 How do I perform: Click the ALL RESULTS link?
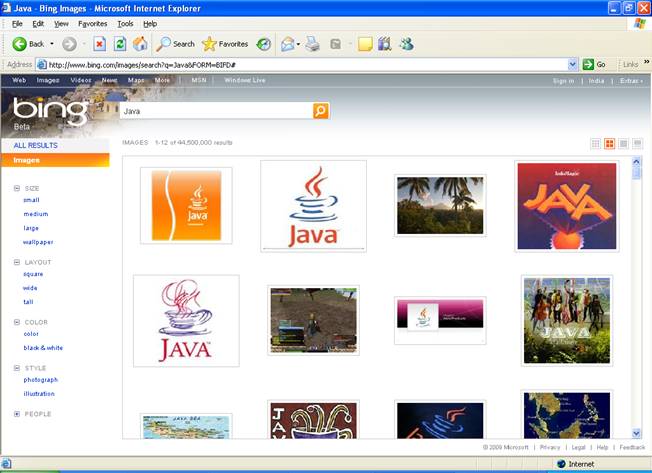pyautogui.click(x=36, y=145)
